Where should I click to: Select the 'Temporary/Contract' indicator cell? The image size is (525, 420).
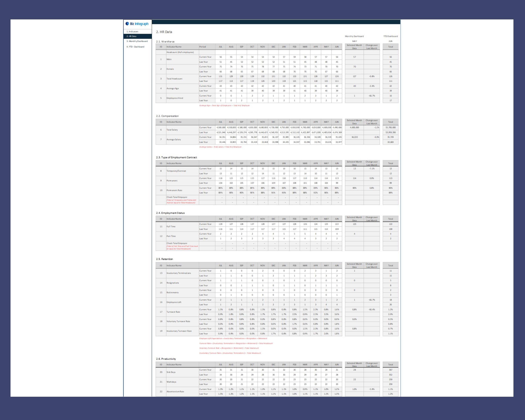click(x=182, y=171)
